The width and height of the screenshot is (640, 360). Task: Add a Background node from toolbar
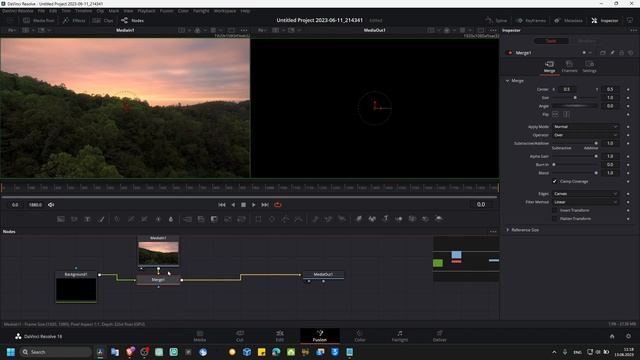pos(61,219)
